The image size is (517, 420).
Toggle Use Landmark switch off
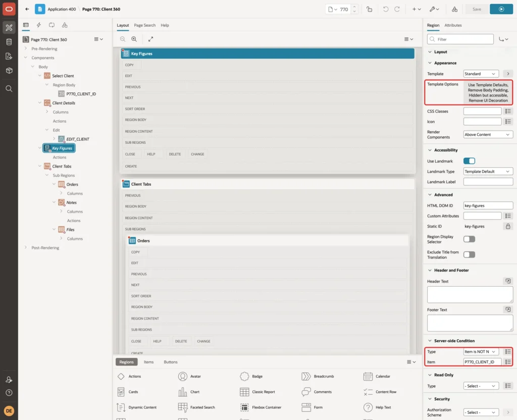(x=469, y=161)
